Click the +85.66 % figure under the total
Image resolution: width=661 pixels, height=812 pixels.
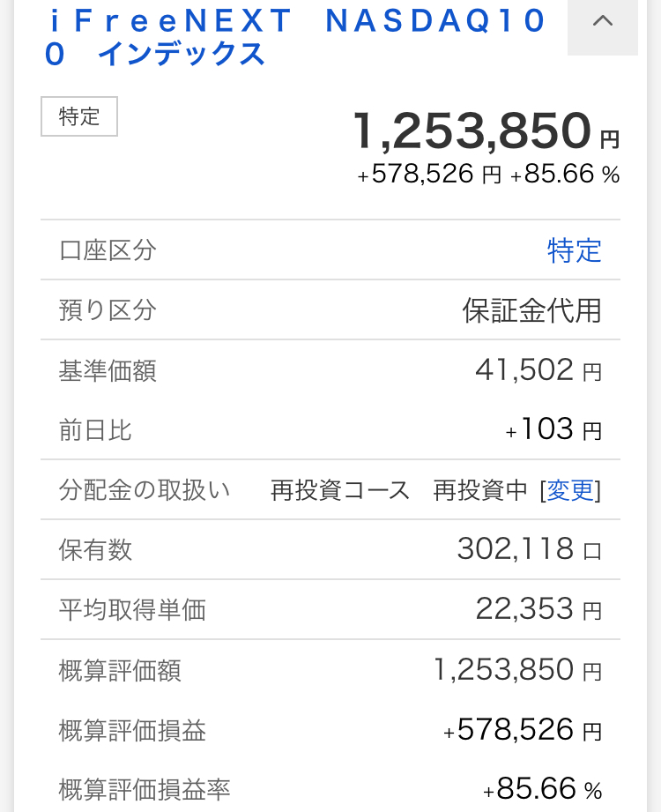[x=565, y=175]
